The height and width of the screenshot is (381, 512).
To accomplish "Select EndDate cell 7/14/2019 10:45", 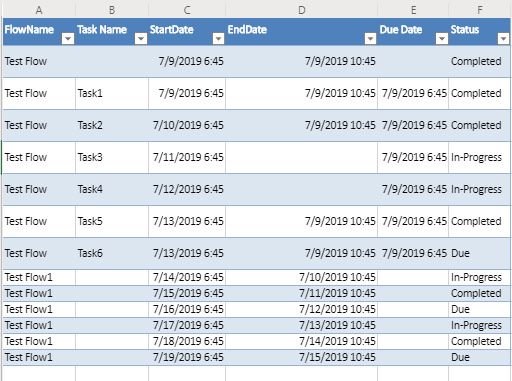I will point(302,341).
